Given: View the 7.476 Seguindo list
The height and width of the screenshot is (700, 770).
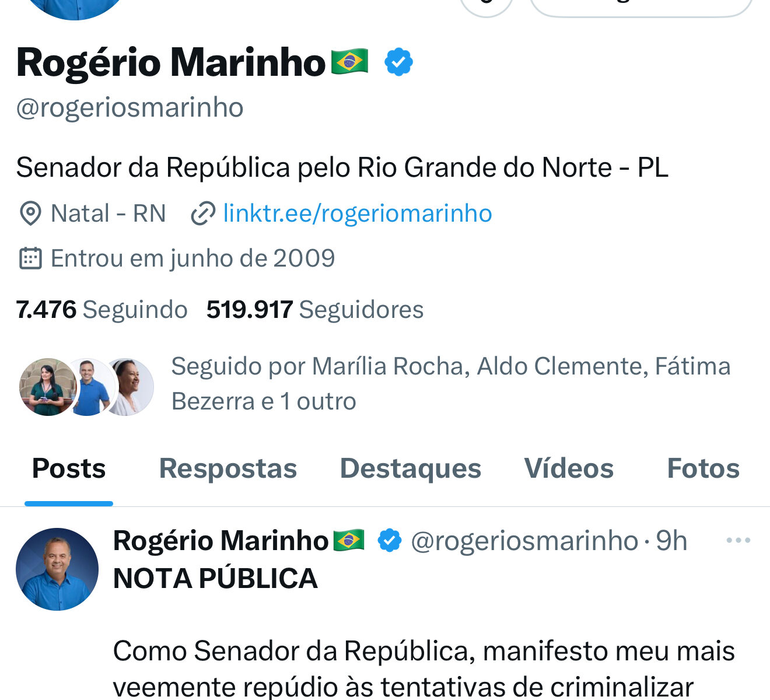Looking at the screenshot, I should click(x=101, y=310).
